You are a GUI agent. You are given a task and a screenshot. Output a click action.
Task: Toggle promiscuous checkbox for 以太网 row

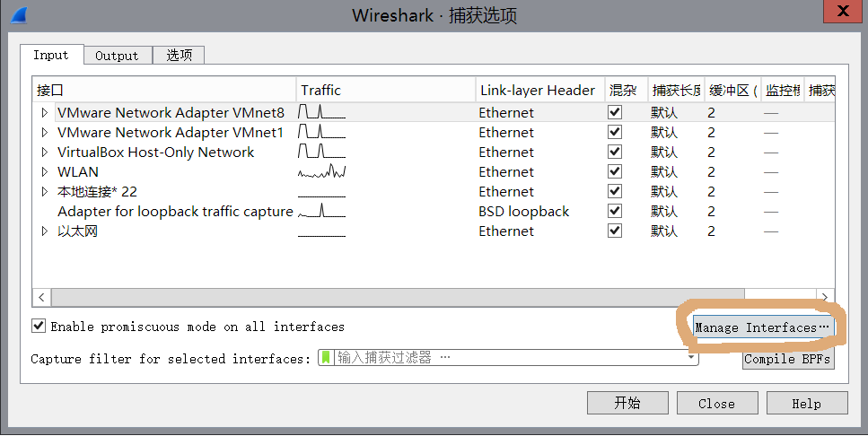[x=615, y=231]
